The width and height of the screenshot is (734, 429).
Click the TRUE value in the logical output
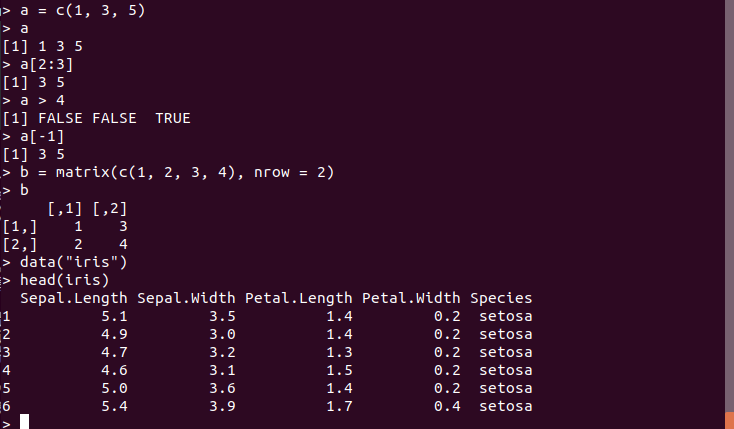(x=172, y=119)
